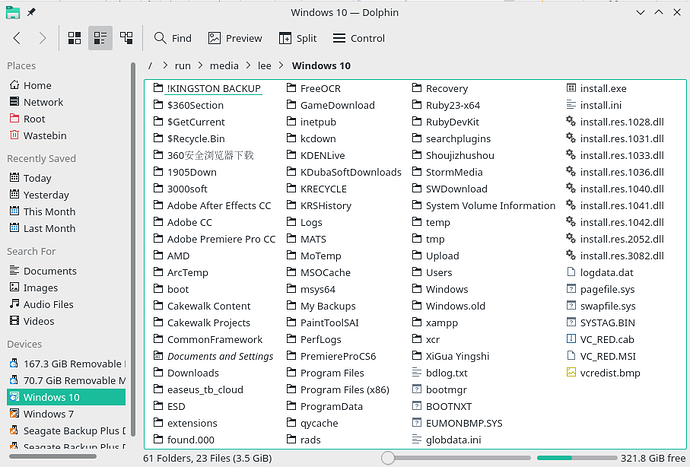Expand chevron after 'lee' in breadcrumb
The height and width of the screenshot is (467, 690).
point(281,65)
